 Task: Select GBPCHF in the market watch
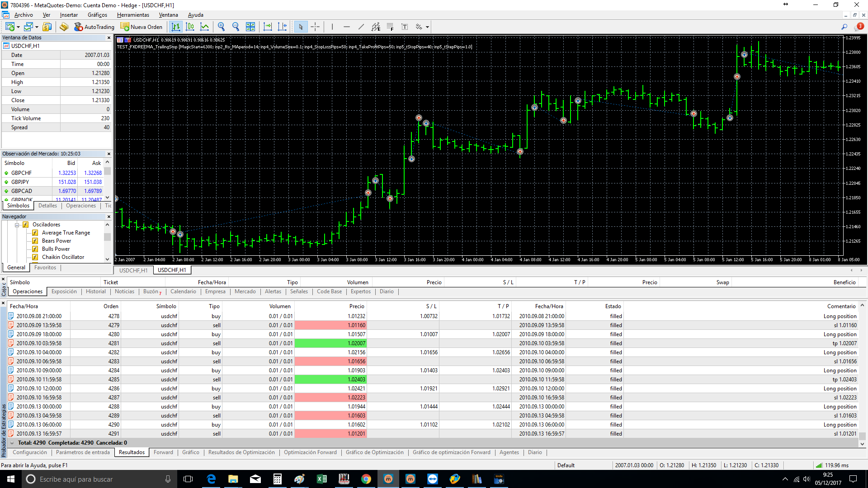click(53, 173)
